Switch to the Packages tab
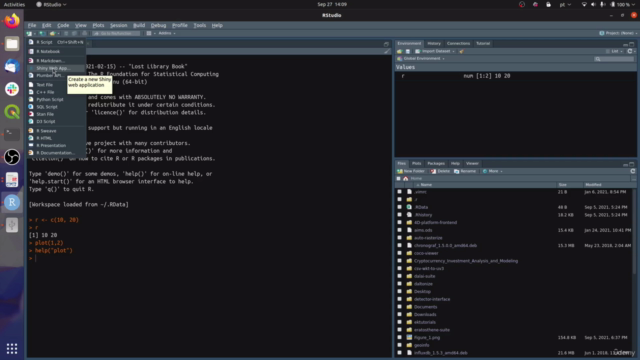640x360 pixels. (436, 164)
